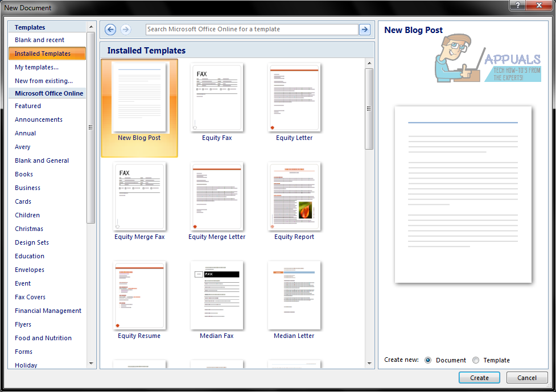
Task: Click category list scroll down arrow
Action: 91,364
